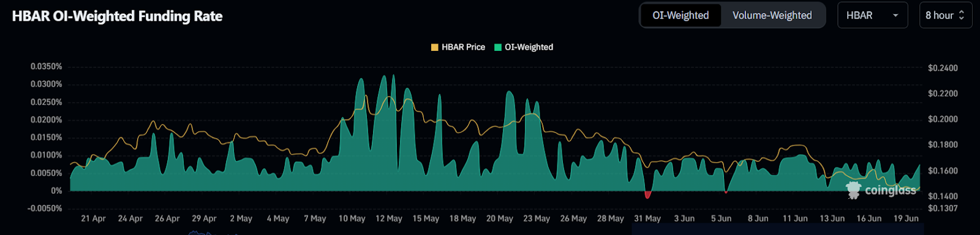Click the $0.2000 price axis label
980x235 pixels.
click(x=943, y=120)
